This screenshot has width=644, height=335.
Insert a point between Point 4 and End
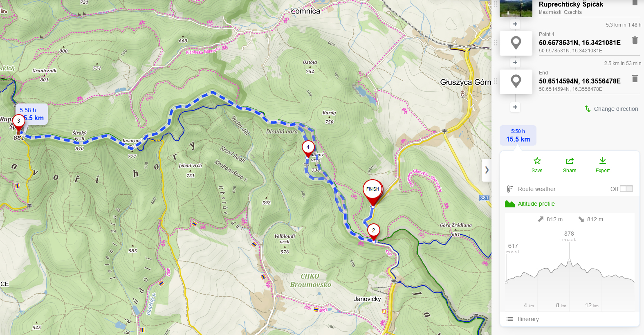point(515,63)
